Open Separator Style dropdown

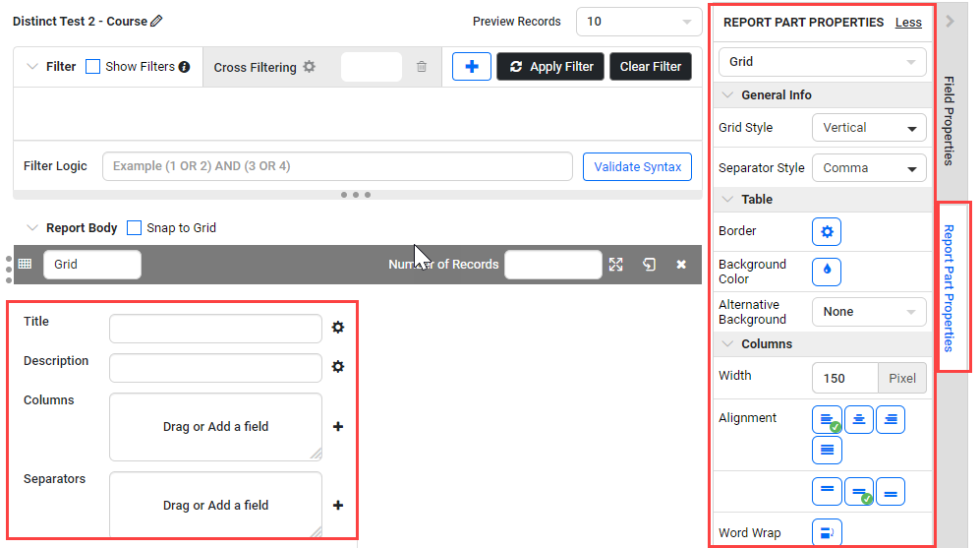pos(869,167)
